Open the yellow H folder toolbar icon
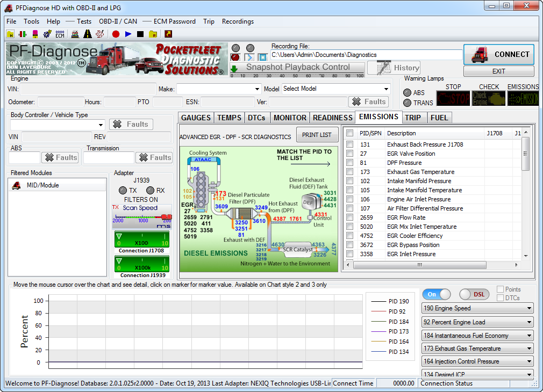The width and height of the screenshot is (543, 392). [10, 34]
